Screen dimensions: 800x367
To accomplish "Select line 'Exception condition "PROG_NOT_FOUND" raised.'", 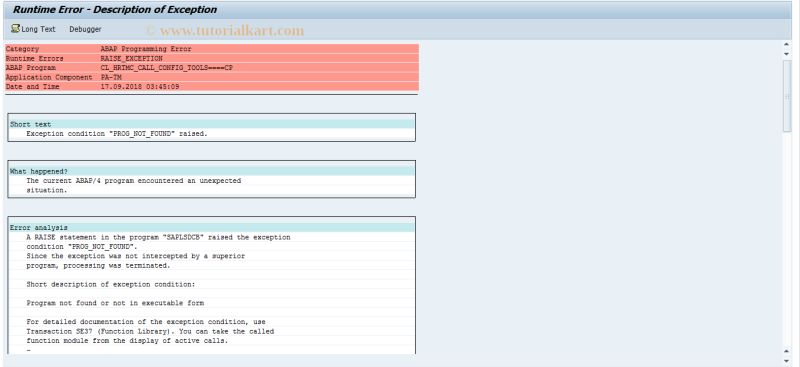I will pos(117,134).
